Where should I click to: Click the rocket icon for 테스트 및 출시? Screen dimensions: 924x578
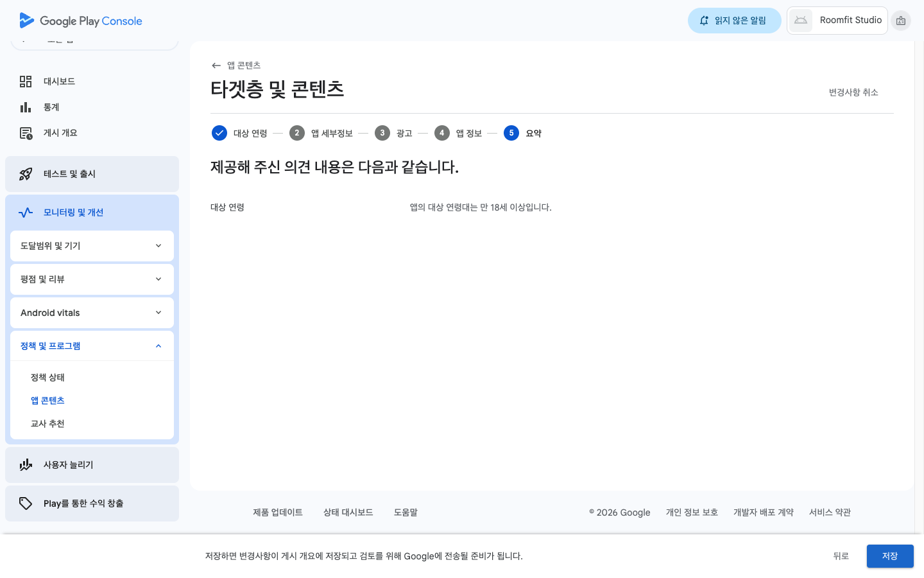[26, 174]
